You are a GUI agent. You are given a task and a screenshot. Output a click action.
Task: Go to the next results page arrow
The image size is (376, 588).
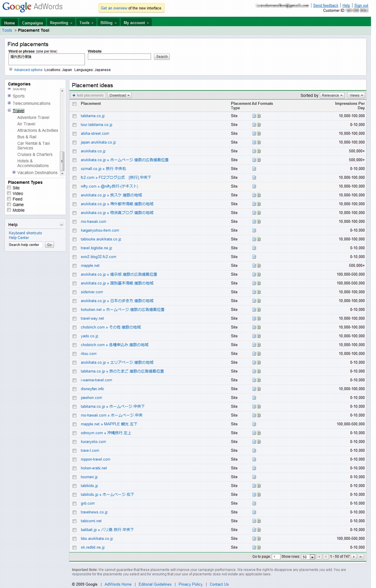[354, 557]
